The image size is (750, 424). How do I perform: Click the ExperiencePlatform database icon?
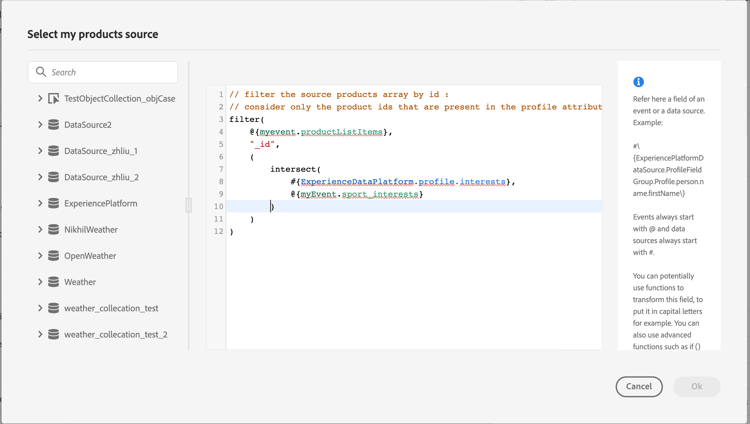point(54,203)
